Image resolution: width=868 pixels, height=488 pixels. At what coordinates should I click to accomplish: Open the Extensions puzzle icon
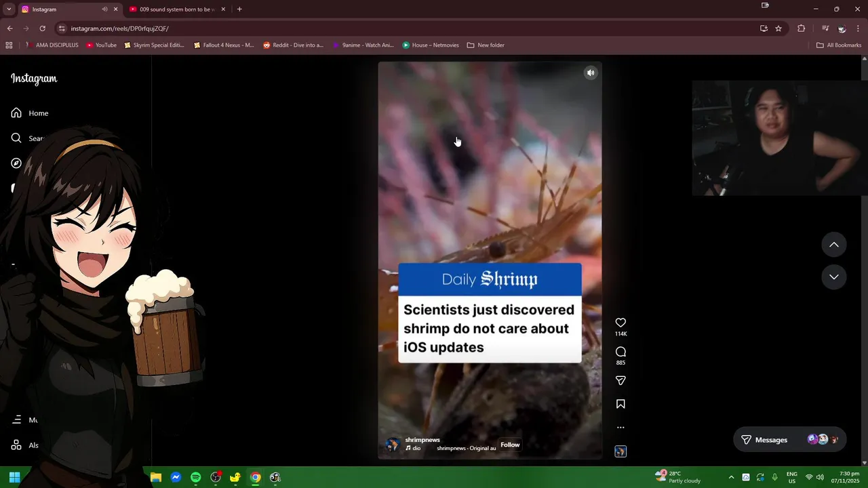(x=802, y=28)
